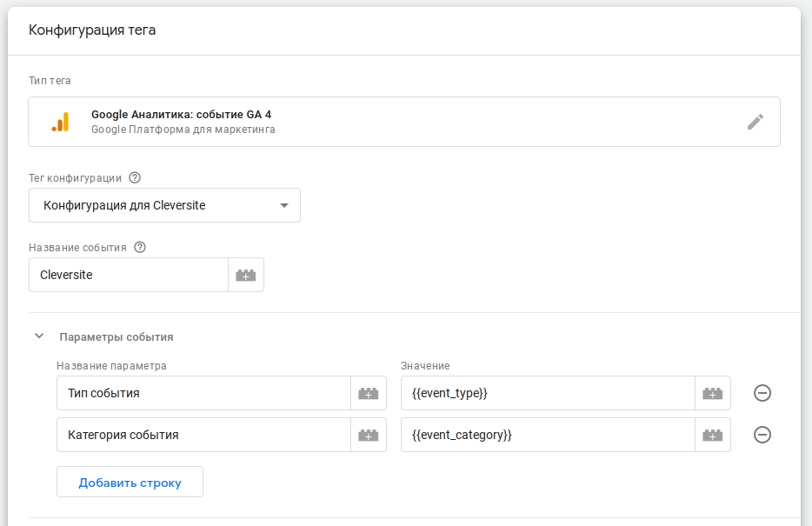Open variable picker beside Категория события field
The width and height of the screenshot is (812, 526).
pyautogui.click(x=369, y=435)
